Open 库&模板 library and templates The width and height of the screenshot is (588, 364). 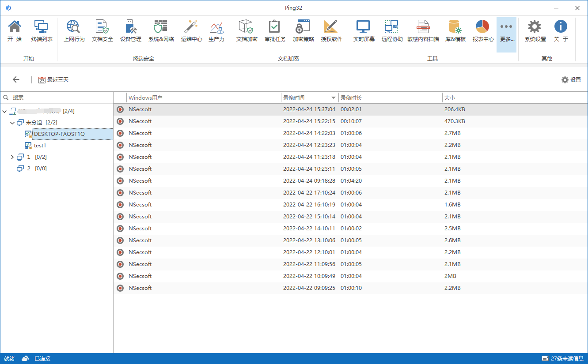455,31
